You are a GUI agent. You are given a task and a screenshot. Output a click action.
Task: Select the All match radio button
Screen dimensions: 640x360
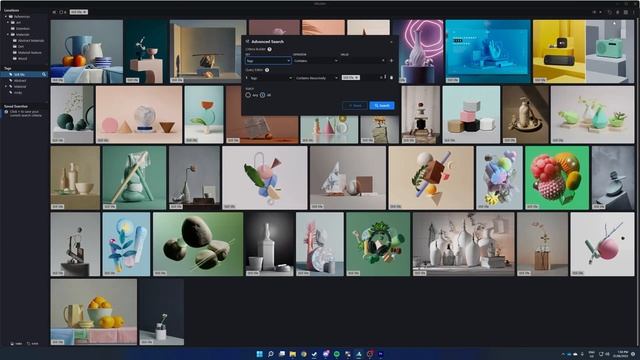coord(262,95)
